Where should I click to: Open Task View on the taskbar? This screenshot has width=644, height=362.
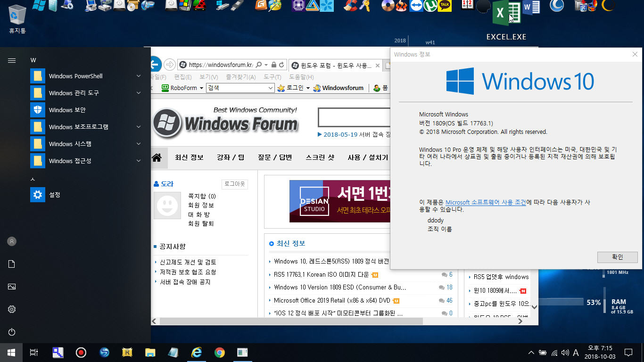pyautogui.click(x=33, y=352)
